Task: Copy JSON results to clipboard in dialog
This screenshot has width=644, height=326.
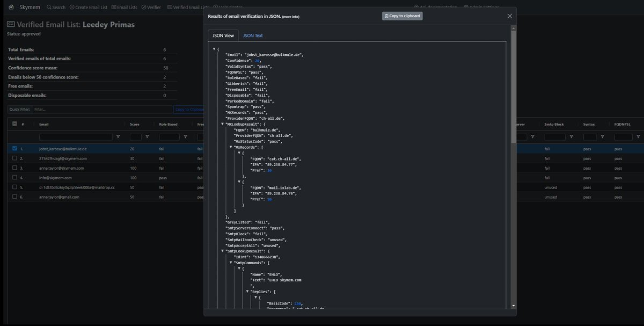Action: click(x=402, y=16)
